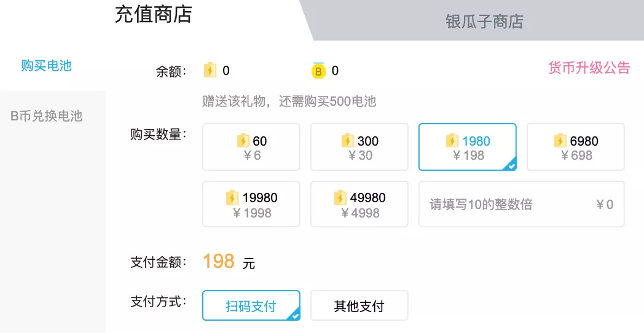Click battery icon in the 19980 pack
Viewport: 644px width, 333px height.
click(232, 198)
